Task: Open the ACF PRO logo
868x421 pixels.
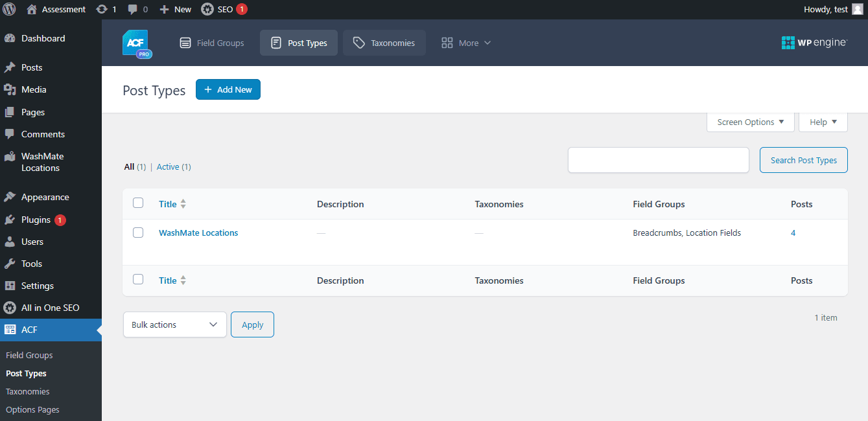Action: click(136, 43)
